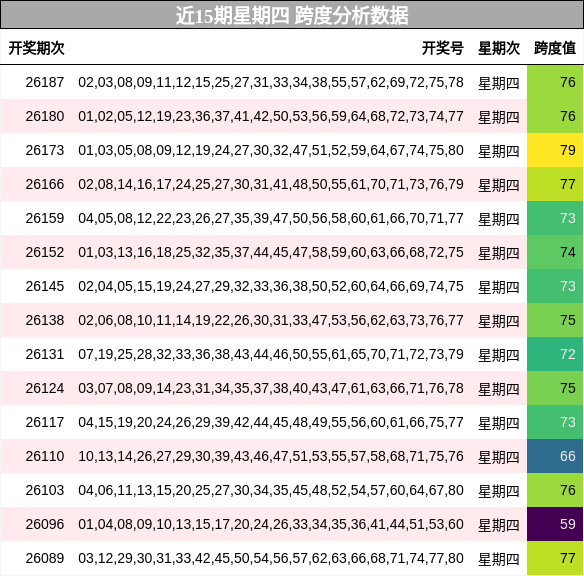Click span value 73 in row 26159
The image size is (584, 576).
point(555,218)
